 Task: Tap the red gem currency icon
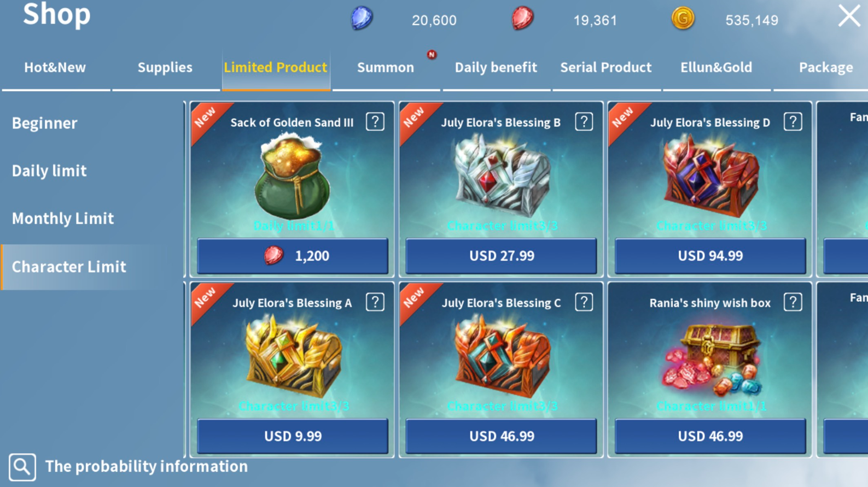click(x=522, y=19)
